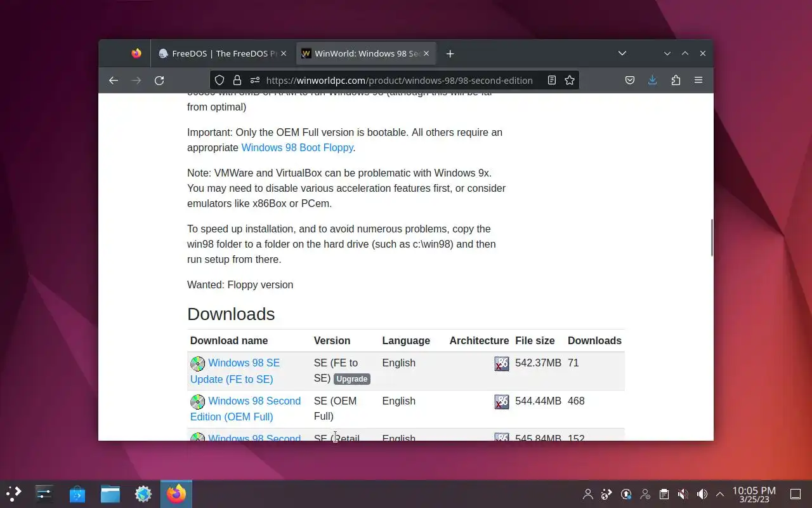Go forward to the next page

pos(136,80)
